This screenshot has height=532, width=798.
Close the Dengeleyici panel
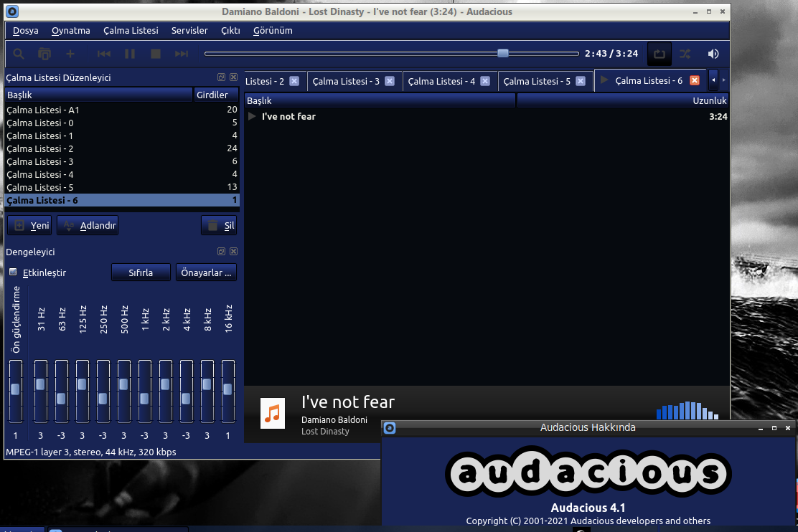(234, 251)
